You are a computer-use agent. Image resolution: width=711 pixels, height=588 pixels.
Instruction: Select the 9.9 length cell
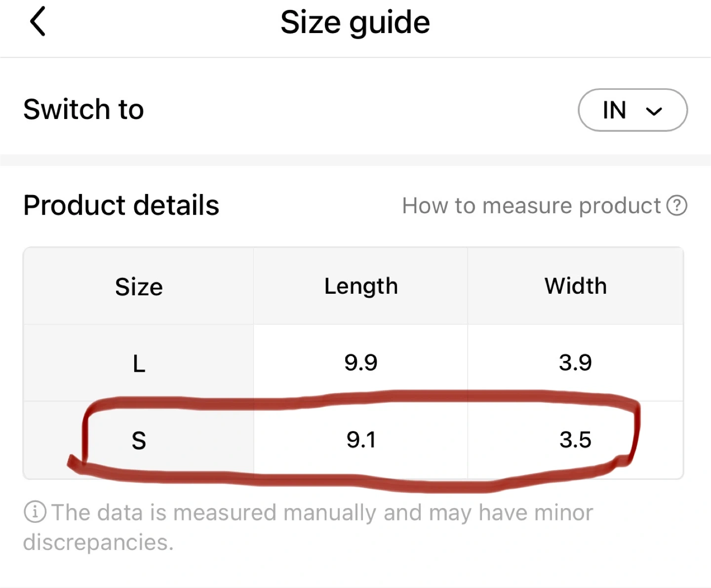(x=361, y=363)
